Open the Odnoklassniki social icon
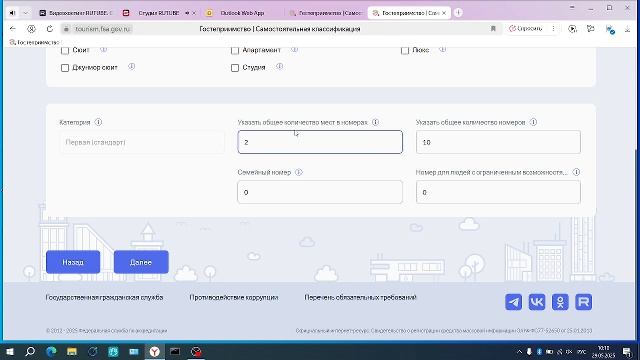Image resolution: width=640 pixels, height=360 pixels. 560,302
